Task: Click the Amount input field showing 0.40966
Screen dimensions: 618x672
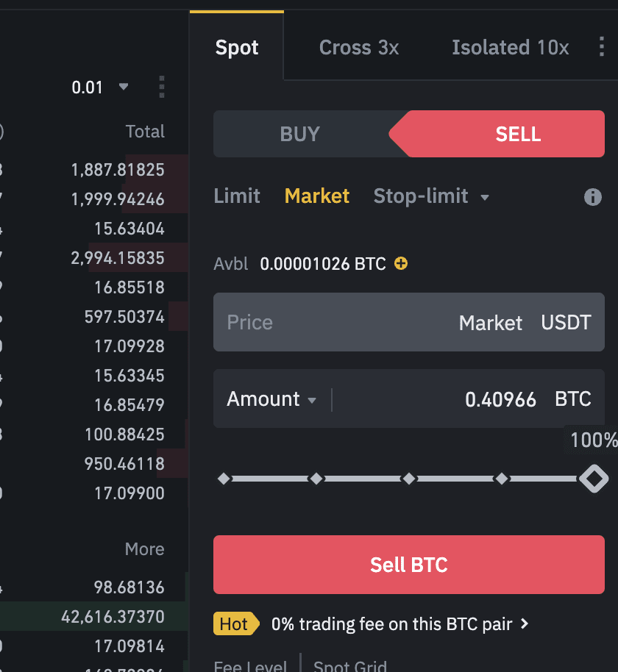Action: pos(441,399)
